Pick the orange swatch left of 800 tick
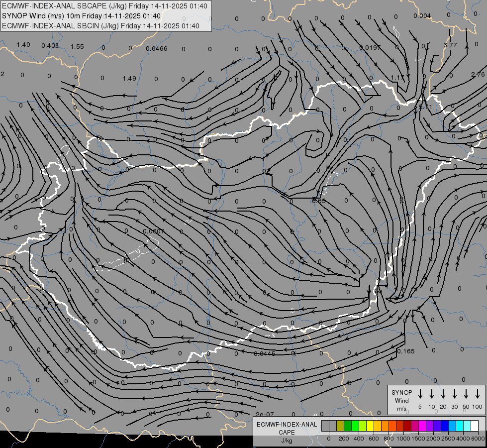Viewport: 487px width, 448px height. (385, 426)
